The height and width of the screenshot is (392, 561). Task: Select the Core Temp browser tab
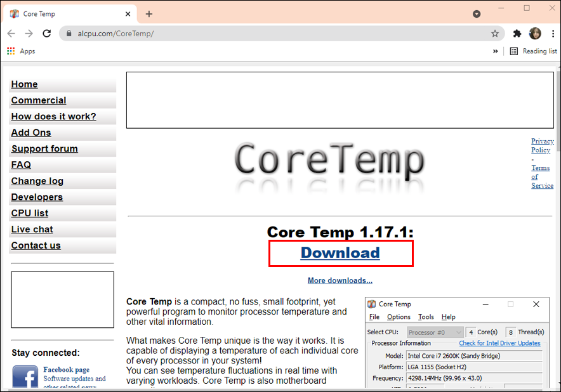(x=70, y=14)
